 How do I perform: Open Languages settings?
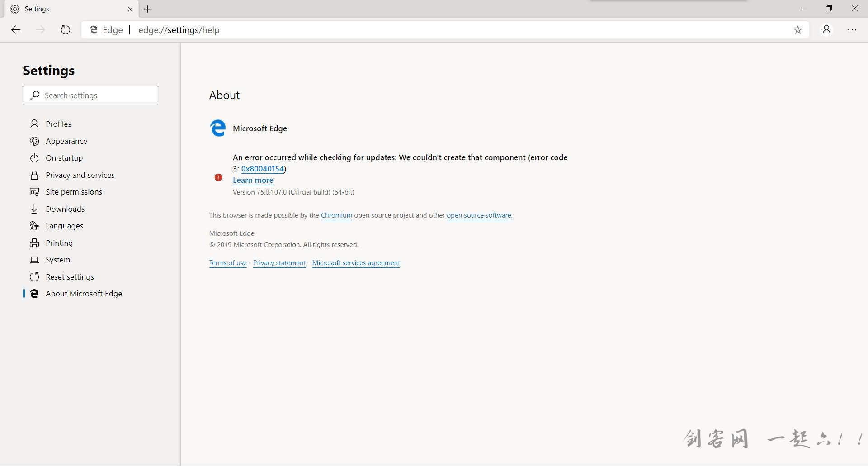64,226
